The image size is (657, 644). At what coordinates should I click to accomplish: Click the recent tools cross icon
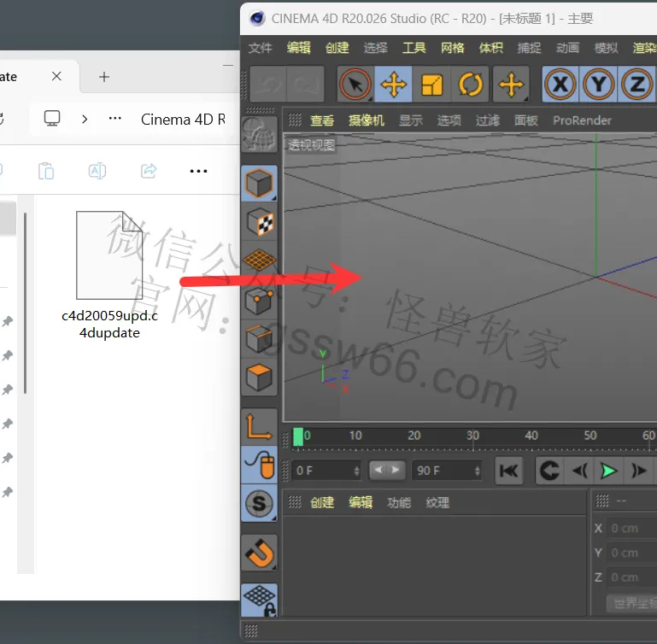(511, 85)
